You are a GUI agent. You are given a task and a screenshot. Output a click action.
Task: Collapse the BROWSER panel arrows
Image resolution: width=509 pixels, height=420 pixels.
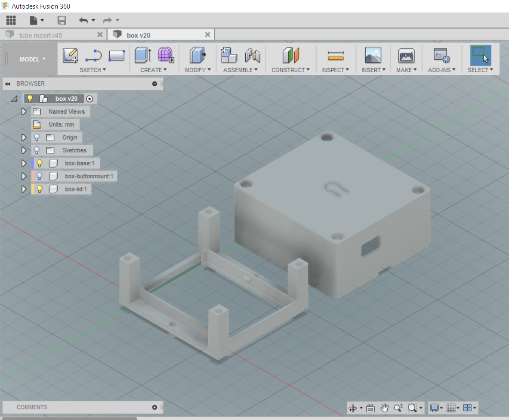[7, 84]
